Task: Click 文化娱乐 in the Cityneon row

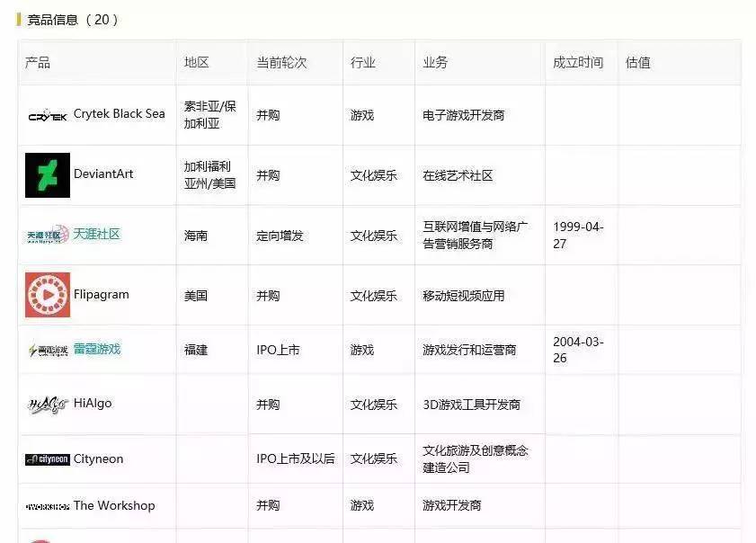Action: [374, 458]
